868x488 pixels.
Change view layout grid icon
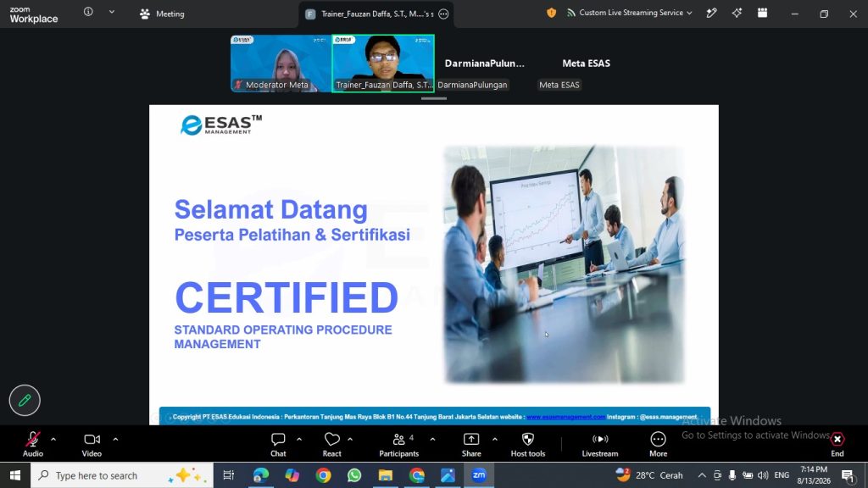[x=762, y=13]
